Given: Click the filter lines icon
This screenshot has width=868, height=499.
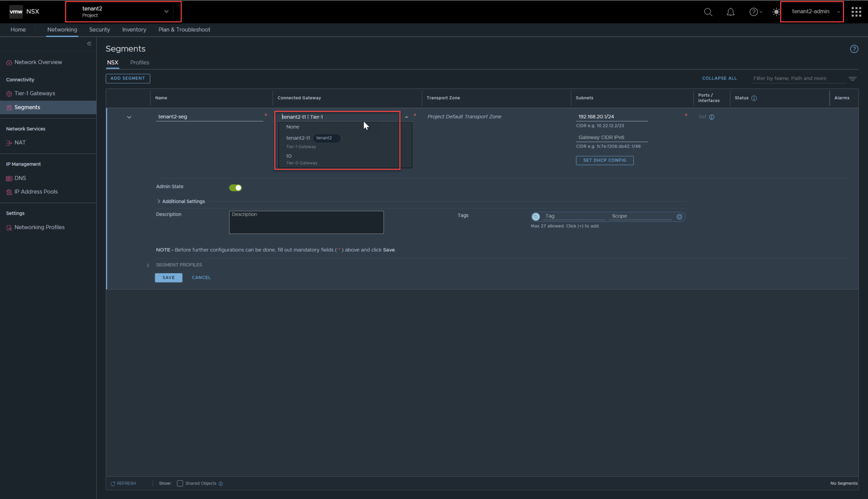Looking at the screenshot, I should click(852, 78).
